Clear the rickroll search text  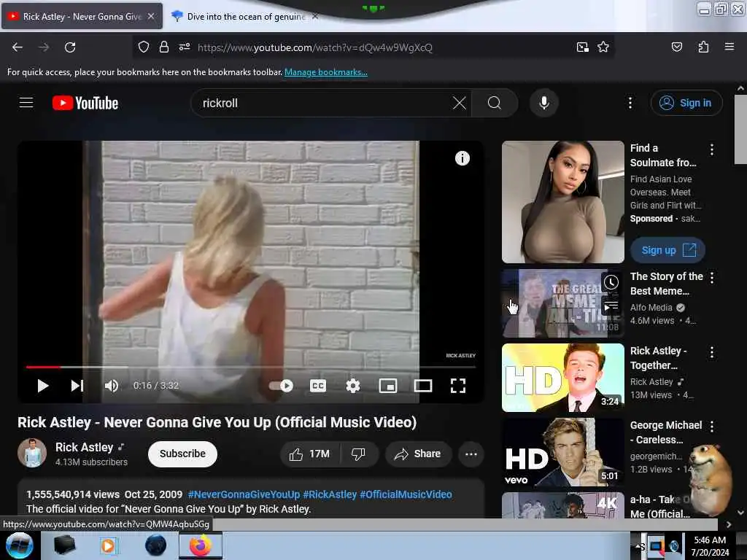460,103
